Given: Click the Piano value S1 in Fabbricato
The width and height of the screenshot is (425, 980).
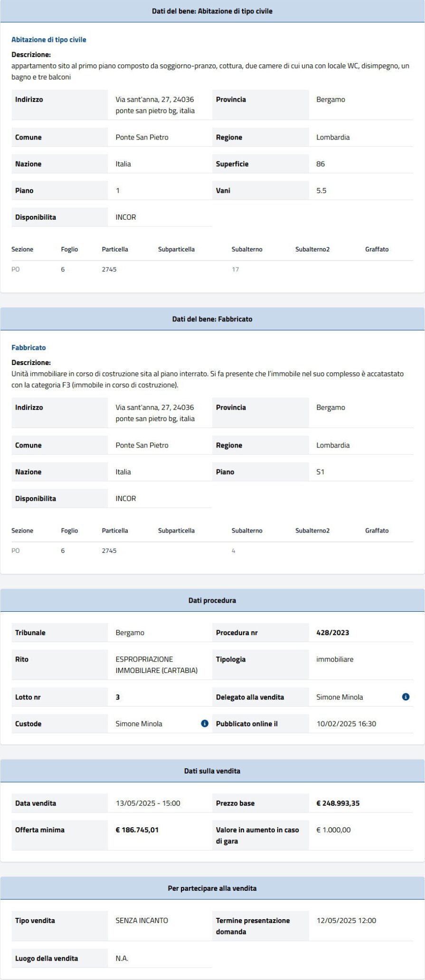Looking at the screenshot, I should click(x=320, y=472).
